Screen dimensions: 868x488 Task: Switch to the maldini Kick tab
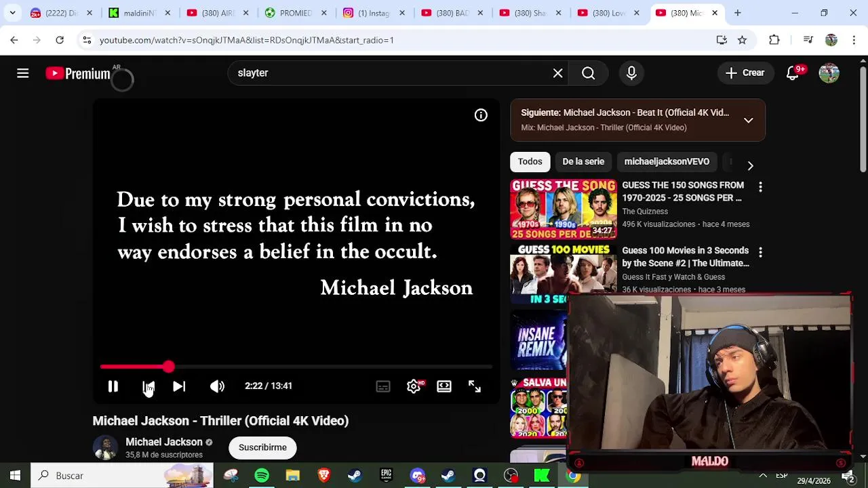tap(139, 13)
